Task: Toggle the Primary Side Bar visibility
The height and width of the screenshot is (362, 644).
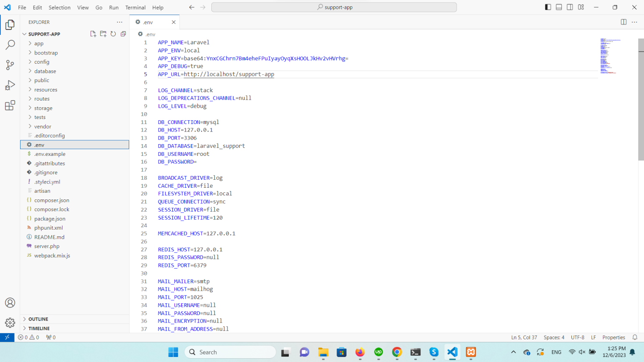Action: pyautogui.click(x=548, y=7)
